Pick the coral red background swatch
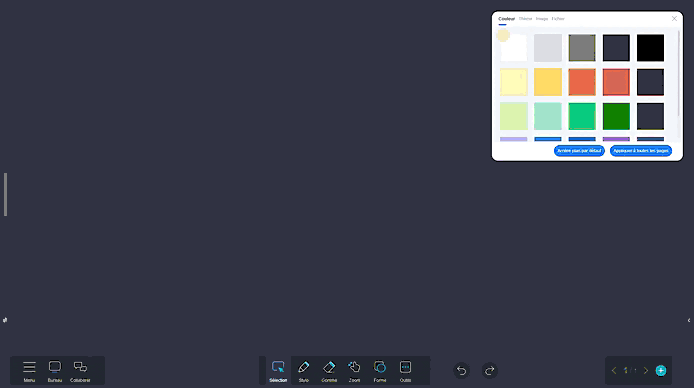Screen dimensions: 694x388 [x=616, y=82]
